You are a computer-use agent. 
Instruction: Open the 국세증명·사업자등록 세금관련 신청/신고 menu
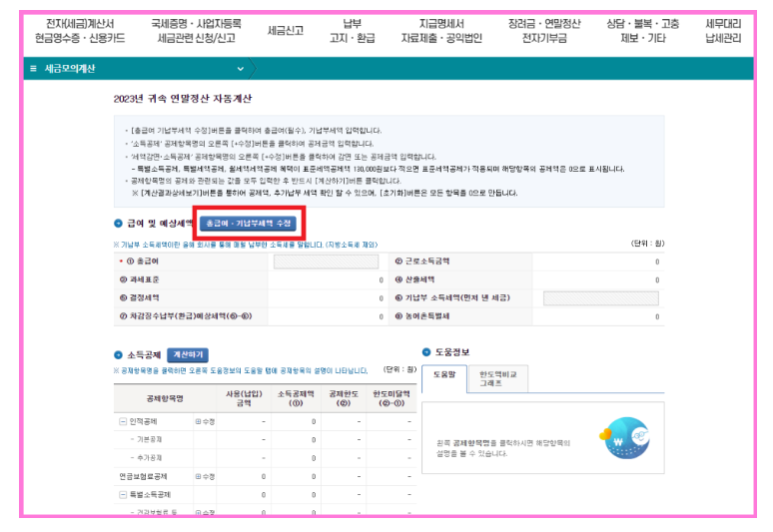point(196,31)
